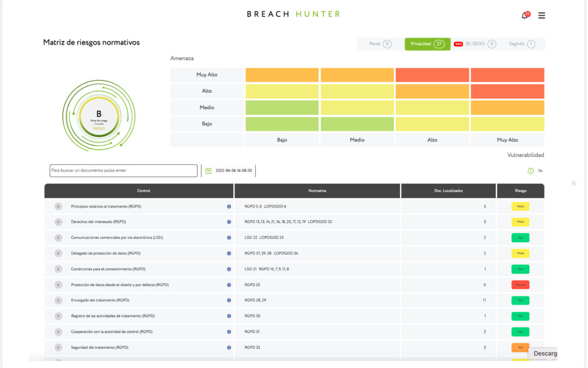The image size is (588, 368).
Task: Expand Registro de las actividades de tratamiento
Action: click(x=58, y=316)
